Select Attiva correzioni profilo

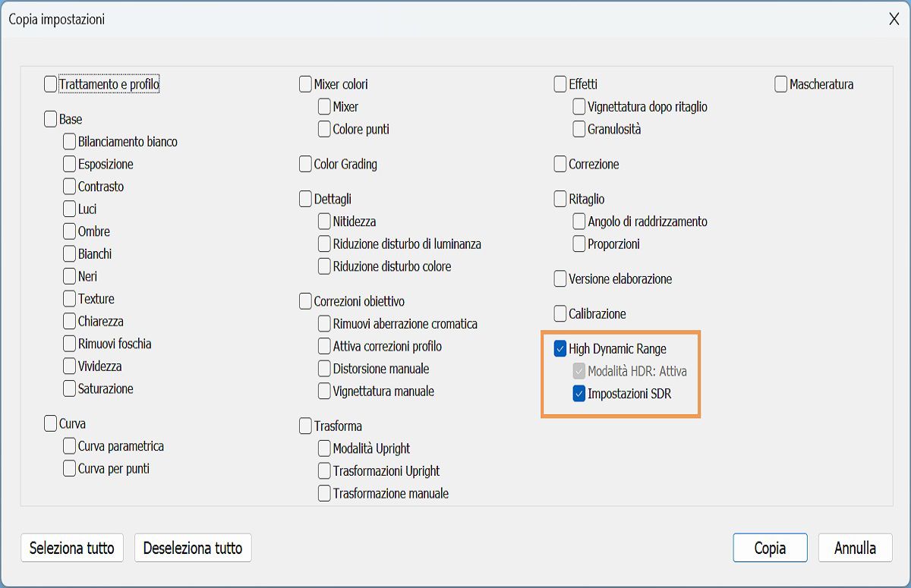click(324, 346)
